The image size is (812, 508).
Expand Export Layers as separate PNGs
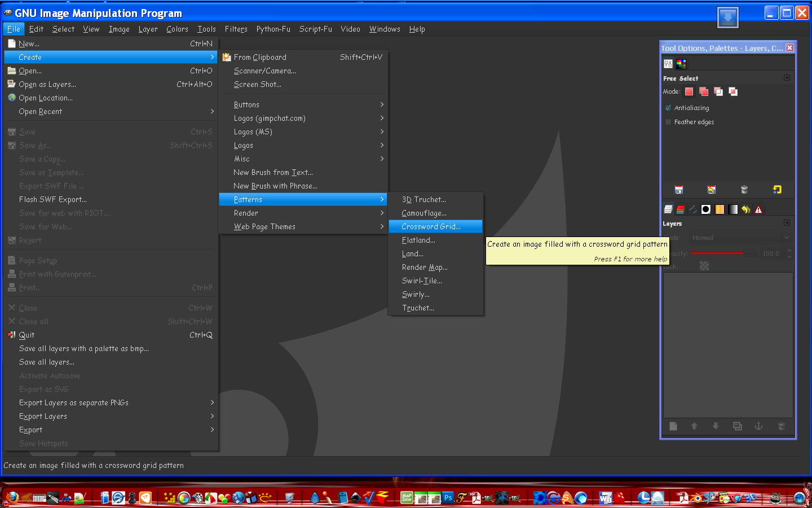click(111, 402)
